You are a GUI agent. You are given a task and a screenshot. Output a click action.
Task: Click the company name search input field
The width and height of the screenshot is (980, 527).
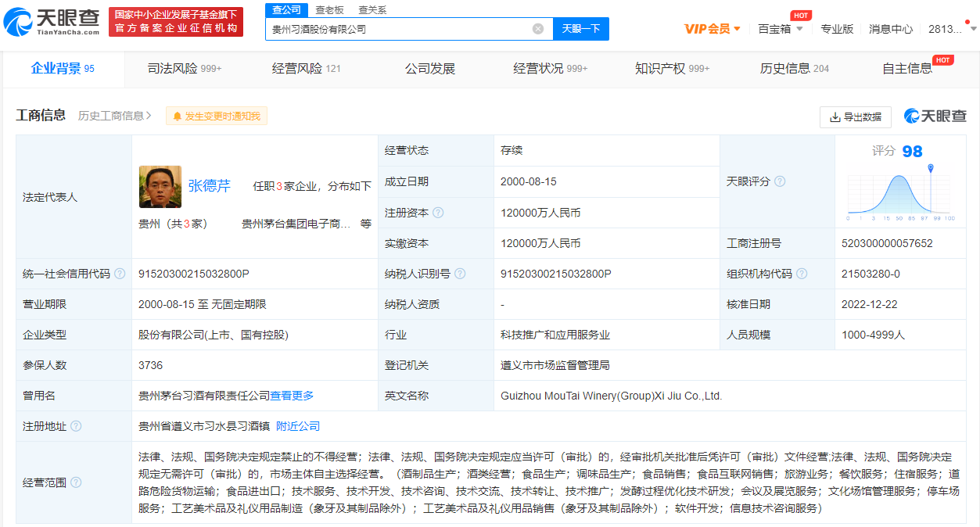coord(399,29)
